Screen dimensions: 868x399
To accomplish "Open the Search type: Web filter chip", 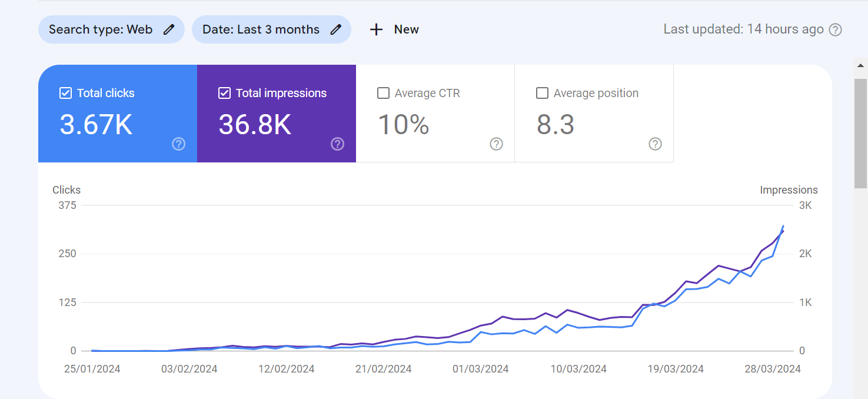I will pos(111,29).
